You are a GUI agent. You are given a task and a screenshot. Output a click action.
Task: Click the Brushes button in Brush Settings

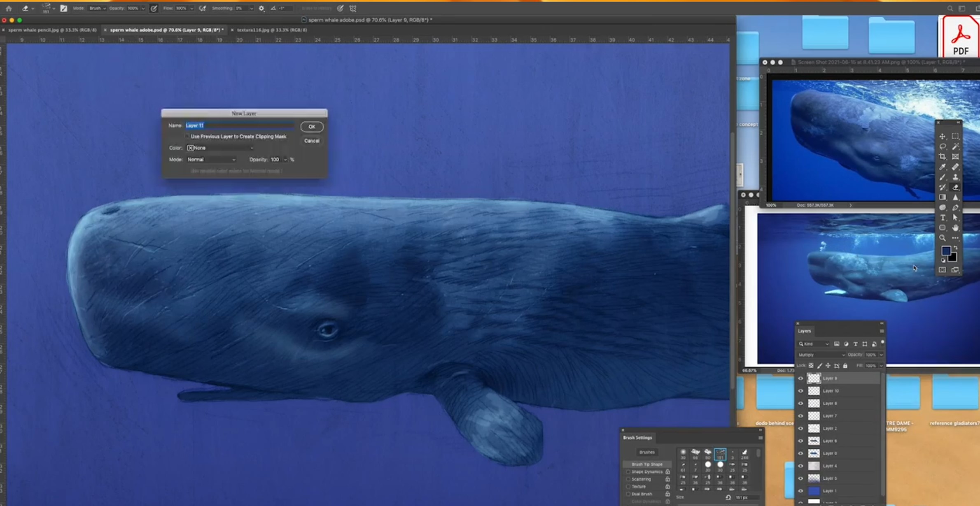[x=647, y=452]
